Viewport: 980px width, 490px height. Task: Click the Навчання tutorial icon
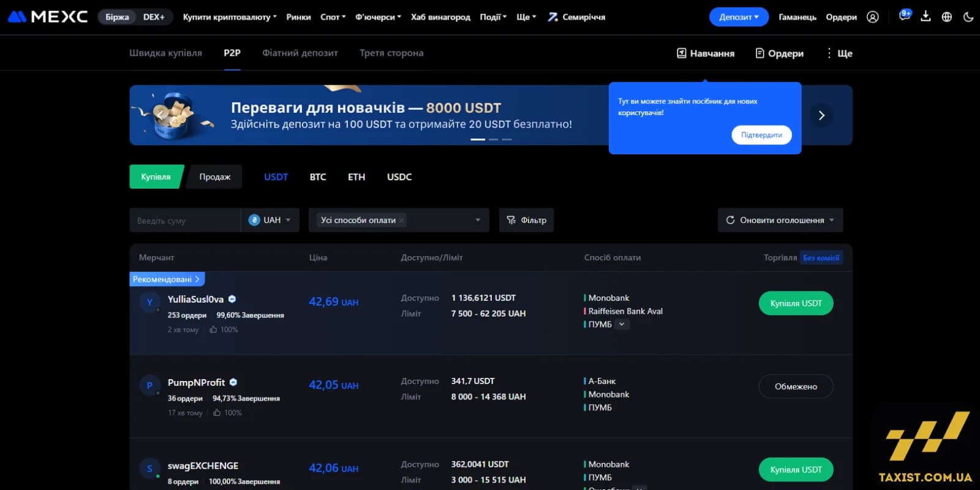[x=681, y=53]
